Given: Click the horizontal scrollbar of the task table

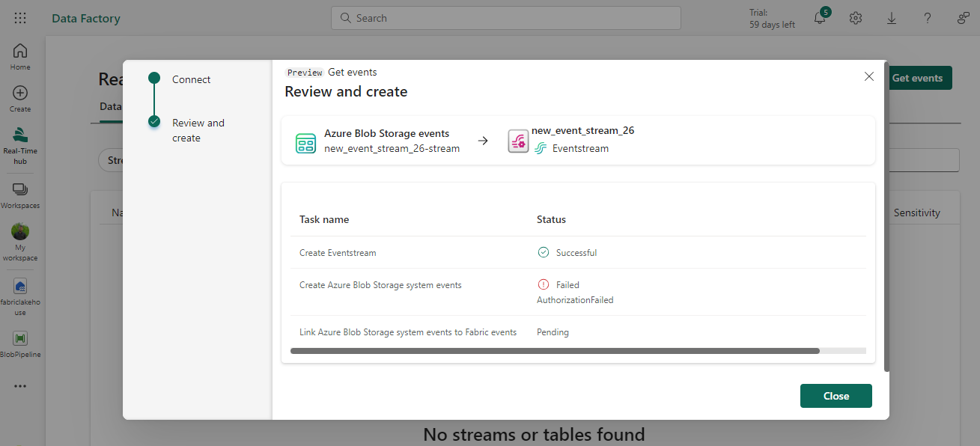Looking at the screenshot, I should [x=555, y=350].
